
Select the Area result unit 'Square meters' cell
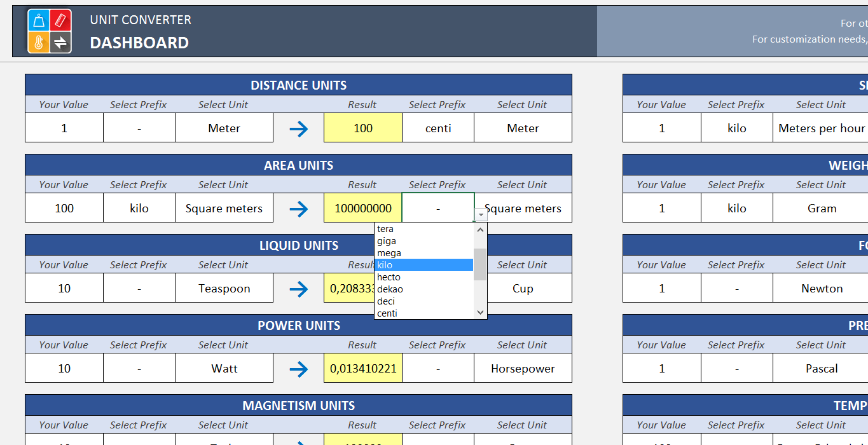tap(523, 208)
